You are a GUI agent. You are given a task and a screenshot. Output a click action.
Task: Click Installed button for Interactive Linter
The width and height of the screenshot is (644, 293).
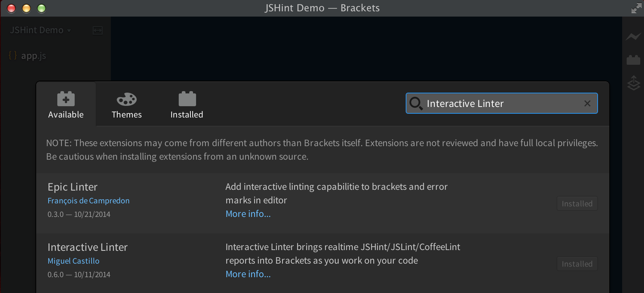[x=577, y=264]
